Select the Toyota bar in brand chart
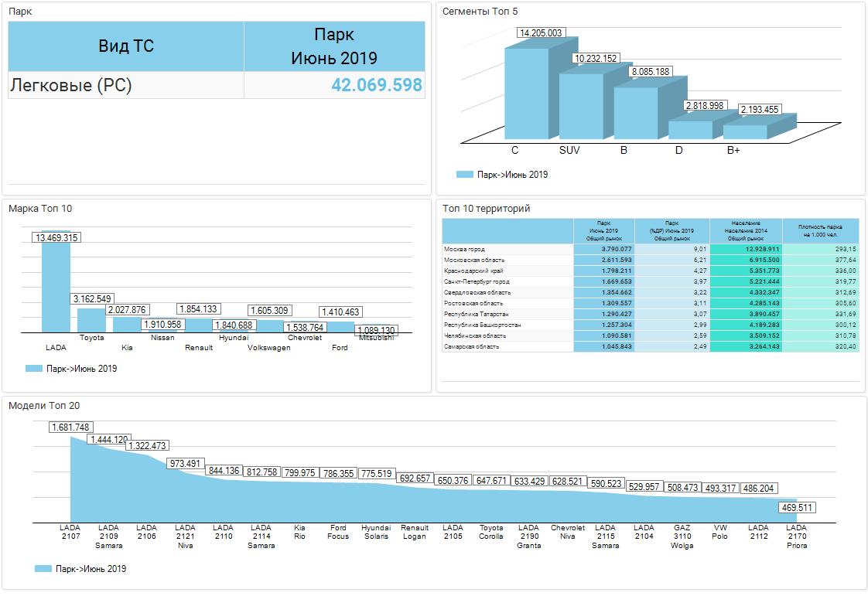The image size is (868, 613). (x=91, y=320)
